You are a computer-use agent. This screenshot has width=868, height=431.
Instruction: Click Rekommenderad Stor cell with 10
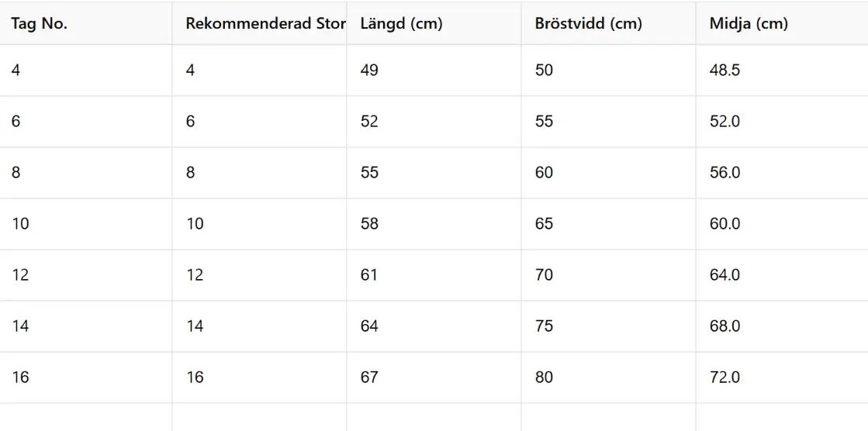pyautogui.click(x=195, y=223)
